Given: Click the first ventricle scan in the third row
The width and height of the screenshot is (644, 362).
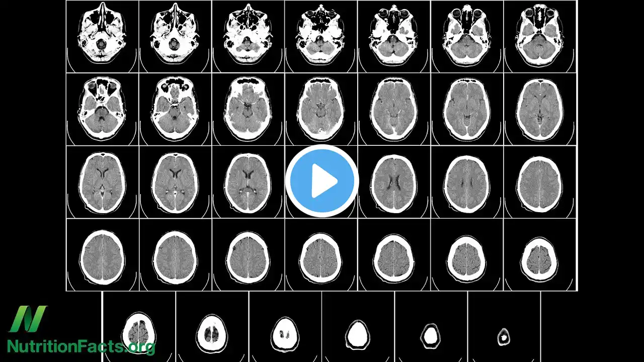Looking at the screenshot, I should pos(102,182).
